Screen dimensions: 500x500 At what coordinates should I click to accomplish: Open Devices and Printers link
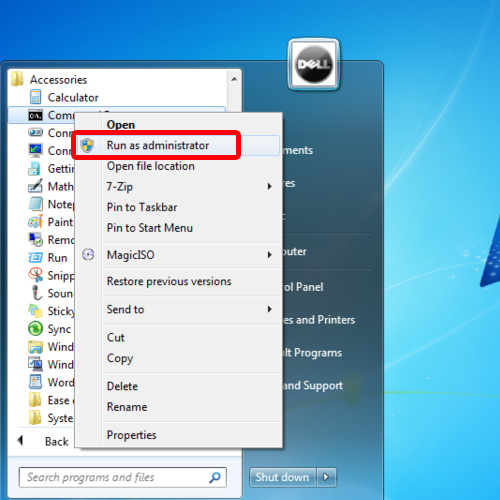pos(319,320)
